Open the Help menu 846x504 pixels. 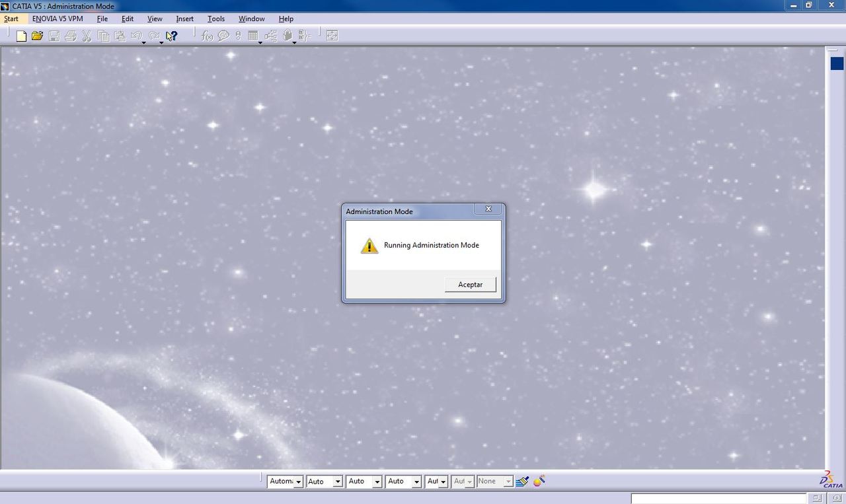286,18
